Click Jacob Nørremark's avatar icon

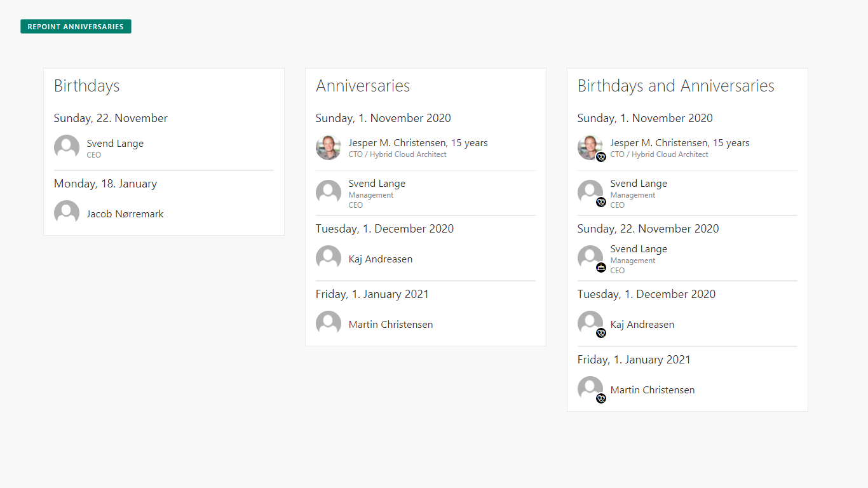67,213
